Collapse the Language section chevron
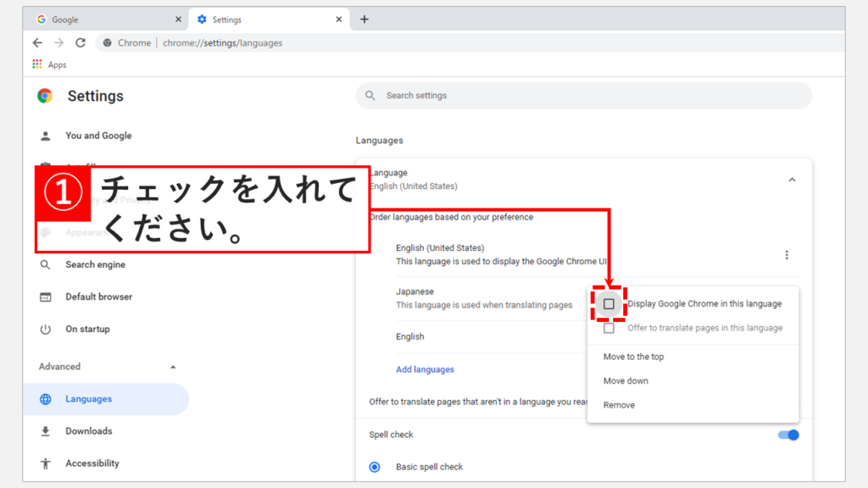Viewport: 868px width, 488px height. point(792,180)
